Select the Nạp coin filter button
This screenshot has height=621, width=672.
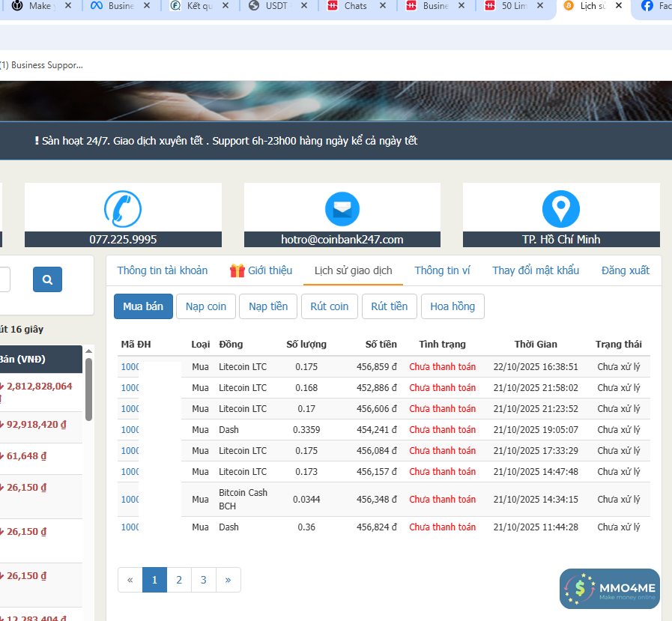click(x=206, y=306)
